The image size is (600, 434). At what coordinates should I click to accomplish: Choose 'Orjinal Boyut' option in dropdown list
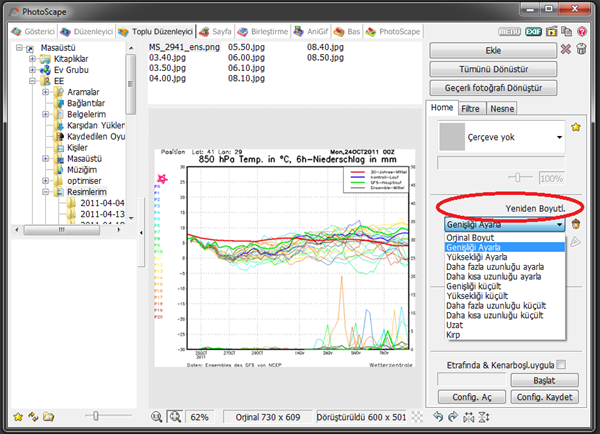pos(470,238)
